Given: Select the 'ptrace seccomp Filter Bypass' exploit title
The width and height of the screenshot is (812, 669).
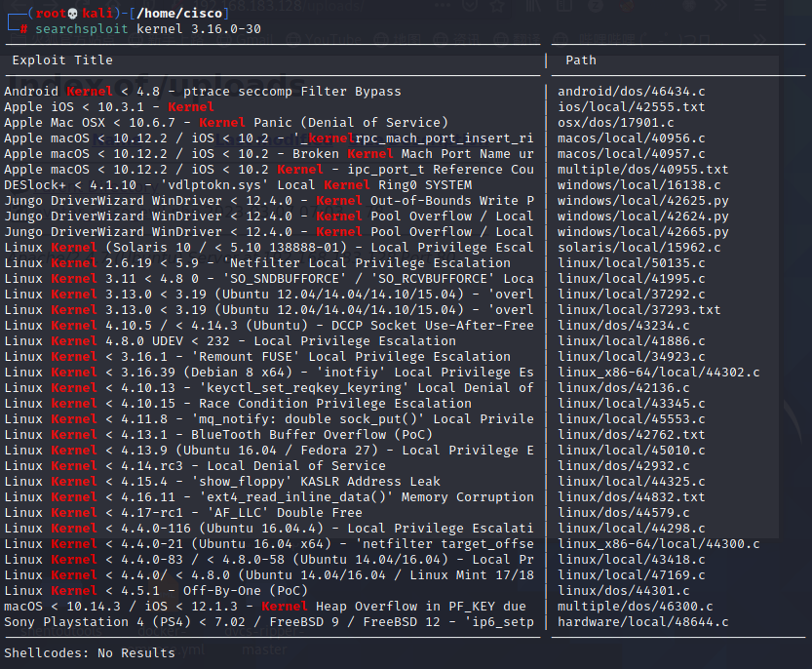Looking at the screenshot, I should tap(203, 92).
